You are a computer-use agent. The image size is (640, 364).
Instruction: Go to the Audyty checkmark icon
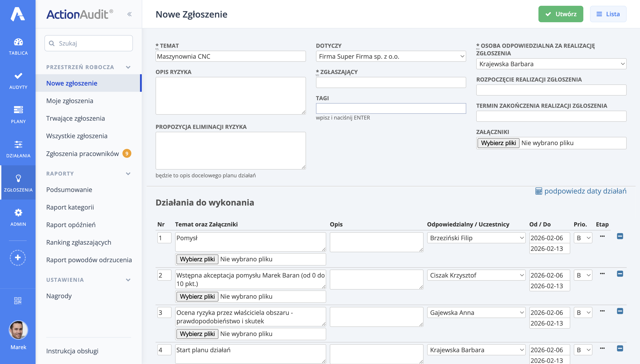tap(18, 76)
